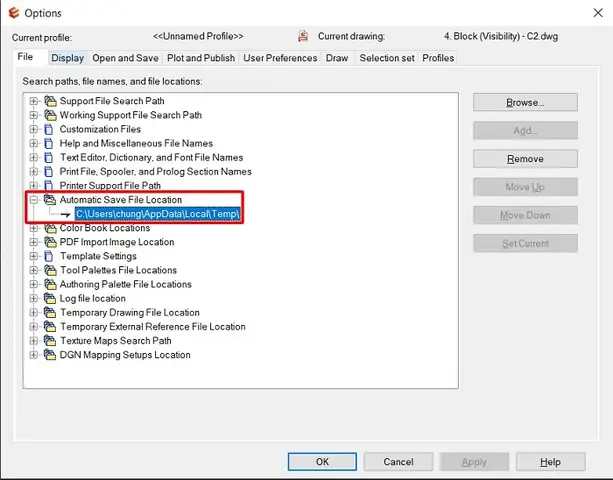
Task: Go to Plot and Publish tab
Action: coord(201,58)
